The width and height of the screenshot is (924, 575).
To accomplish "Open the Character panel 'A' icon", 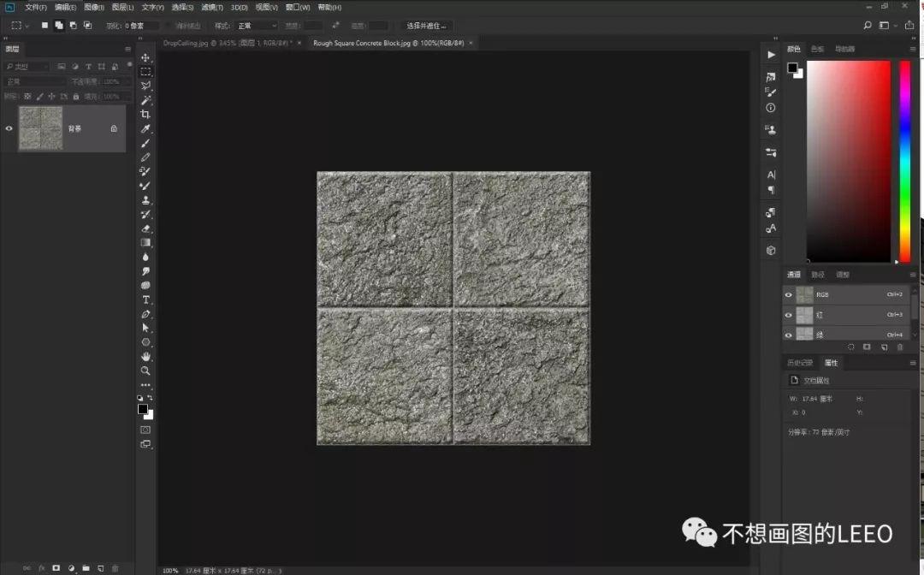I will coord(771,175).
